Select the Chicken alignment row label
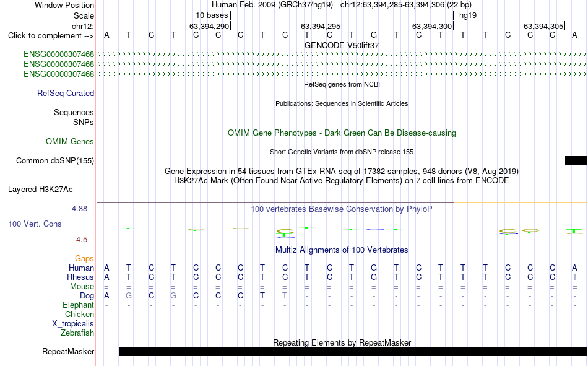 click(x=79, y=314)
